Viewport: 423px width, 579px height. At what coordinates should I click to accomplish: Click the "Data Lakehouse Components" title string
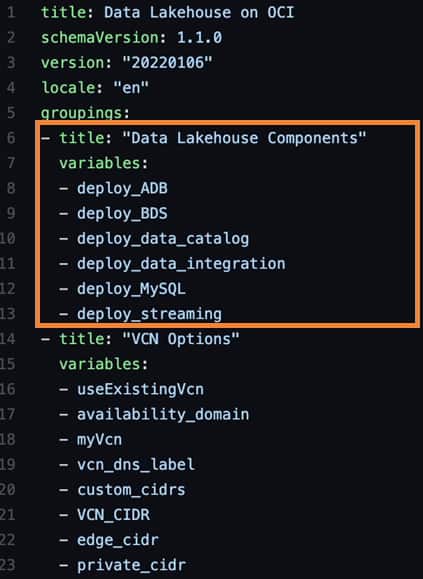tap(244, 138)
